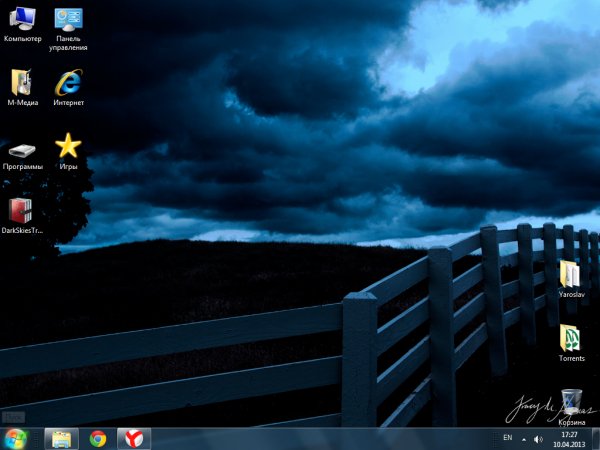Screen dimensions: 600x450
Task: Click the EN language indicator
Action: click(x=507, y=437)
